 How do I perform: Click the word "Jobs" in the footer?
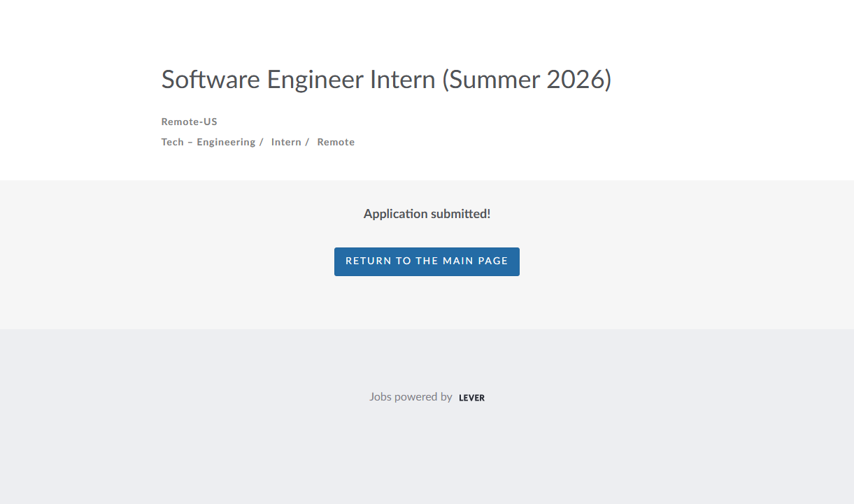tap(380, 397)
